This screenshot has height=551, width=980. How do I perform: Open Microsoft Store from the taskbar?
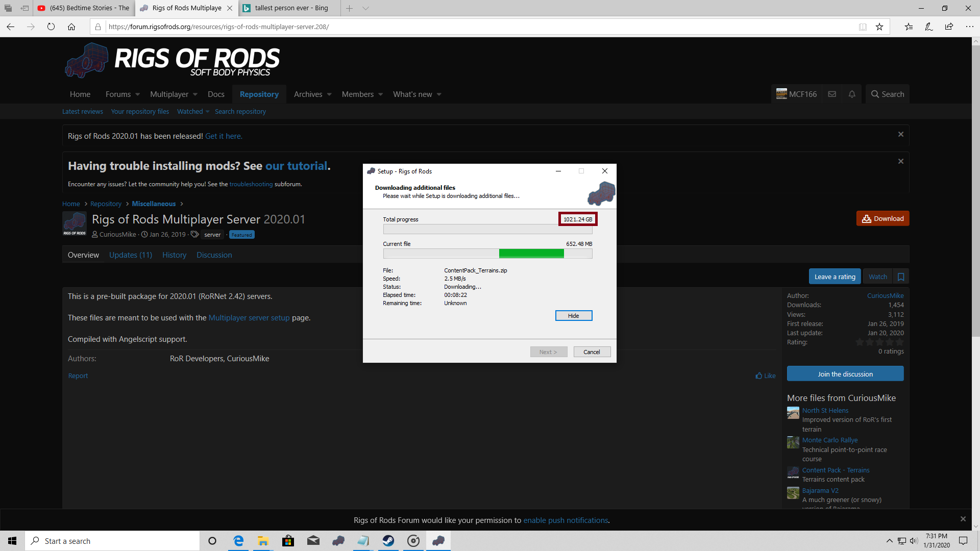click(x=288, y=541)
